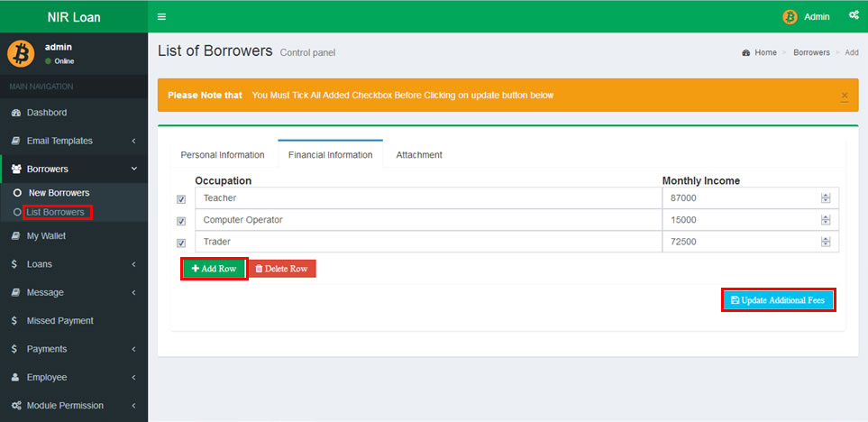This screenshot has height=422, width=868.
Task: Switch to the Personal Information tab
Action: click(223, 155)
